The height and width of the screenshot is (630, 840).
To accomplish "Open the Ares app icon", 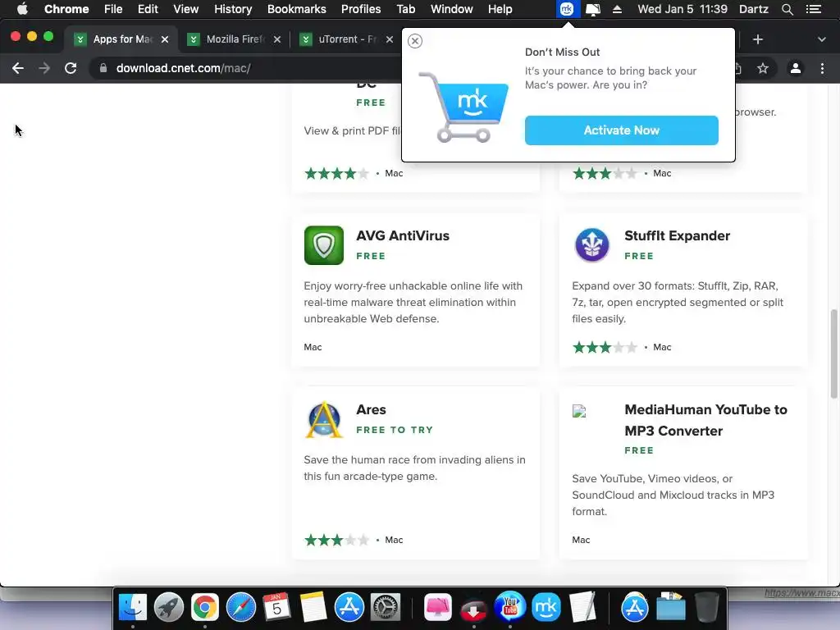I will pyautogui.click(x=323, y=419).
